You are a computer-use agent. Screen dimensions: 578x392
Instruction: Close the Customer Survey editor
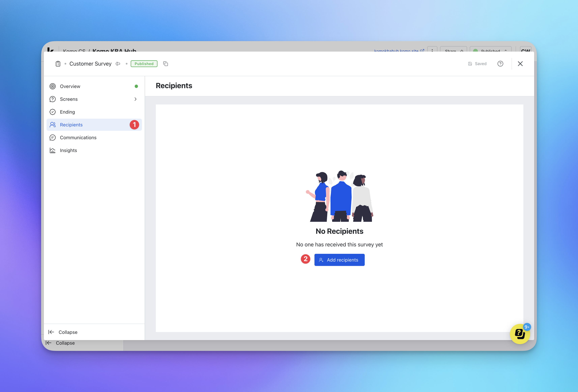(520, 64)
